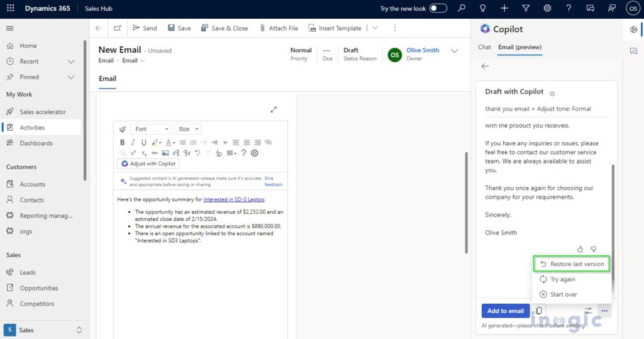
Task: Expand the header details chevron near Owner
Action: [454, 51]
